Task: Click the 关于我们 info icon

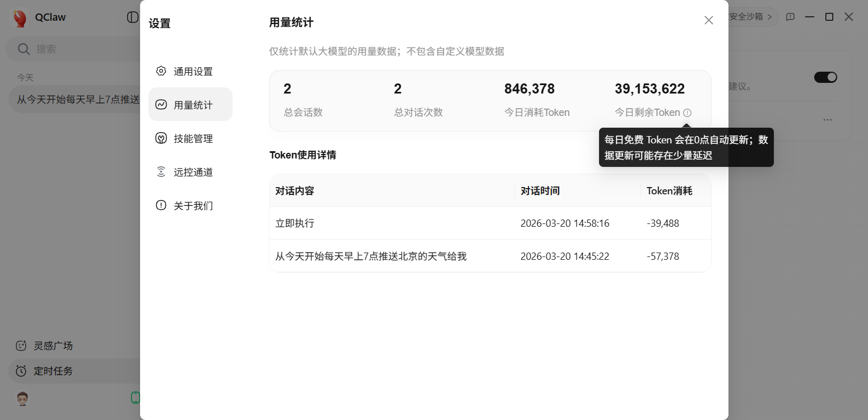Action: click(x=161, y=206)
